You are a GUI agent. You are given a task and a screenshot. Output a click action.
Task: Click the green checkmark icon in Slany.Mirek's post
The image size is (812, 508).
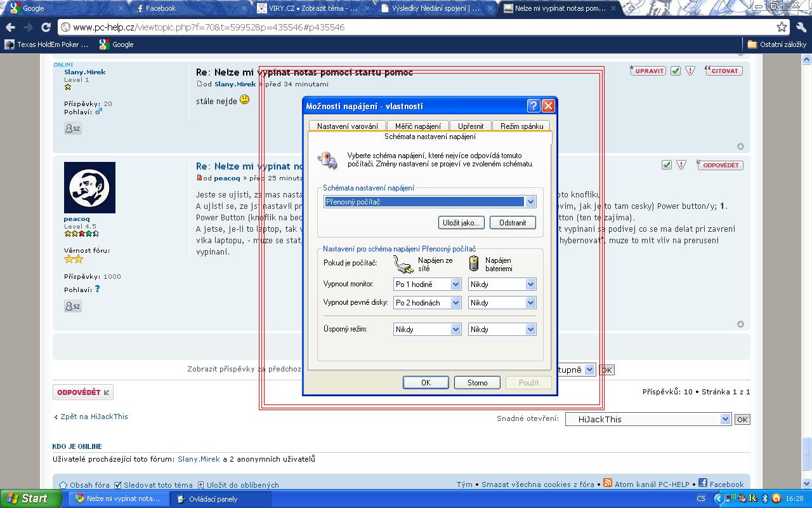tap(676, 70)
